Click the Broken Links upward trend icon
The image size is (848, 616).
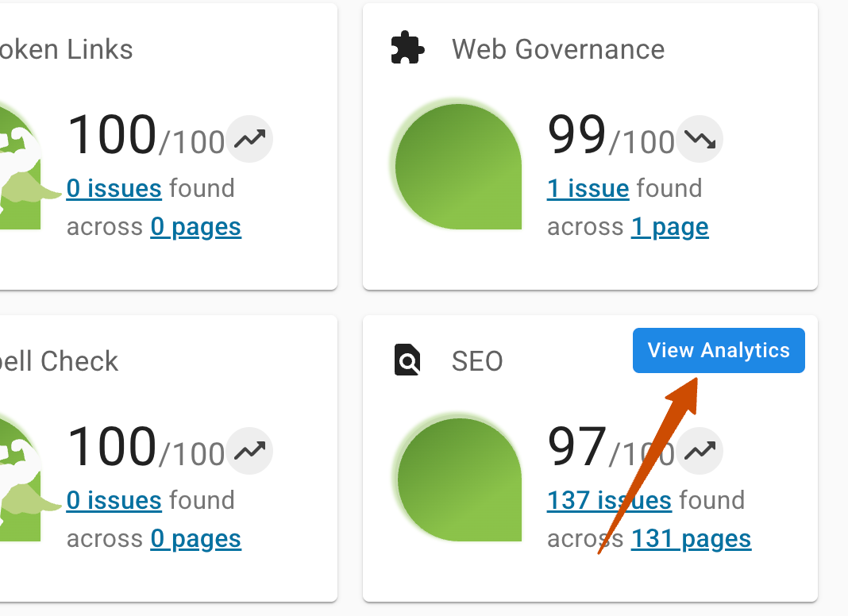249,138
